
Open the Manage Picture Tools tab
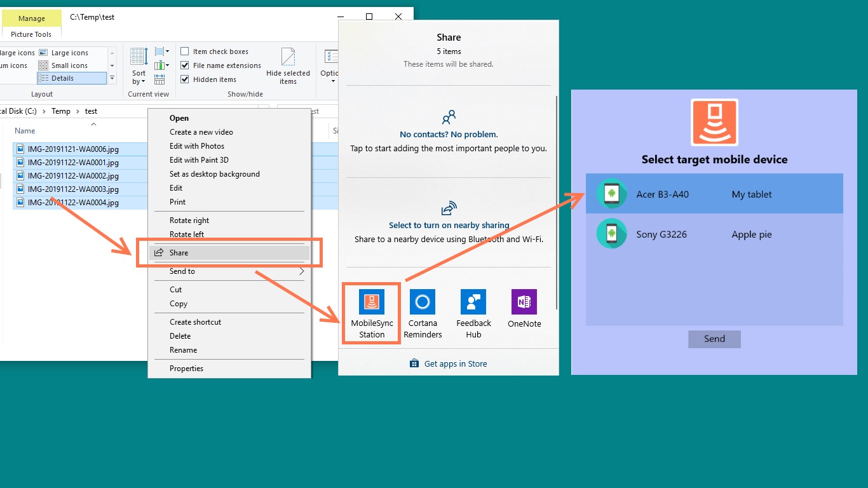(31, 18)
